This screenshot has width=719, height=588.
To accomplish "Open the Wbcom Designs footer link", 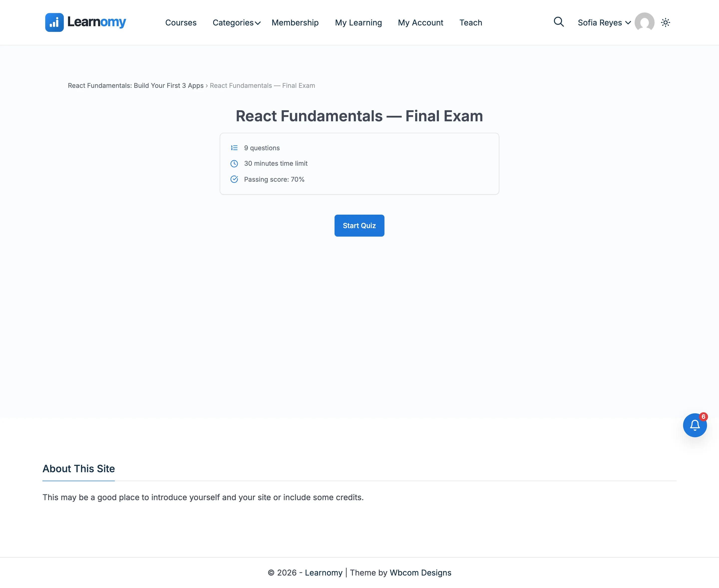I will [420, 573].
